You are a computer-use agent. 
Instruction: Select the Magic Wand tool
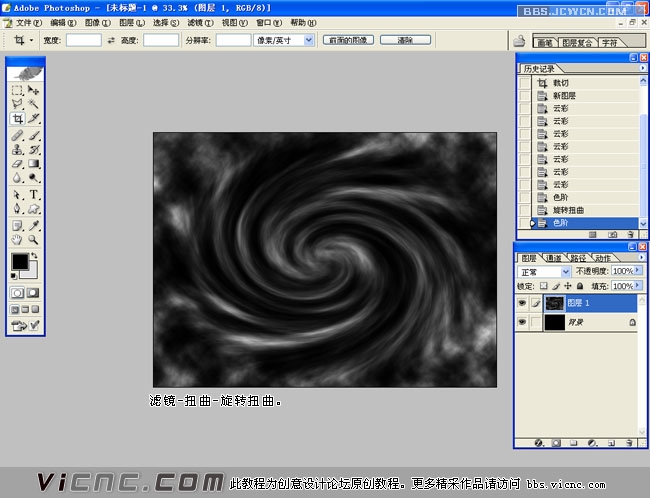coord(34,104)
